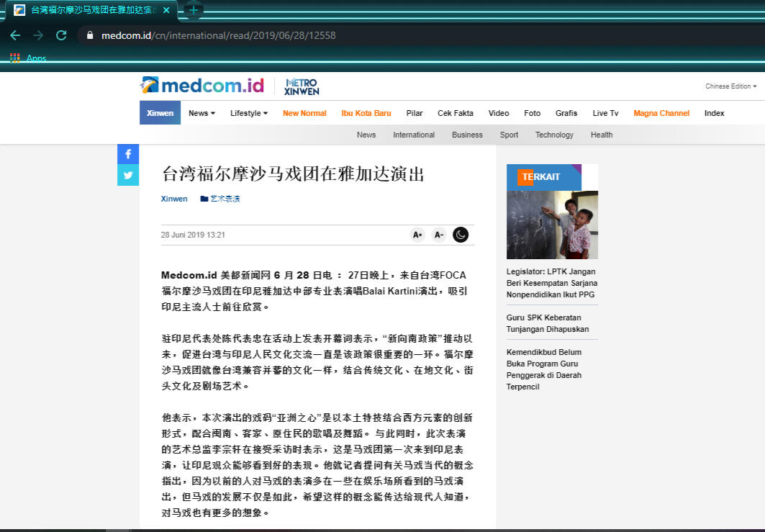The width and height of the screenshot is (765, 532).
Task: Open the Chinese Edition dropdown
Action: pos(731,86)
